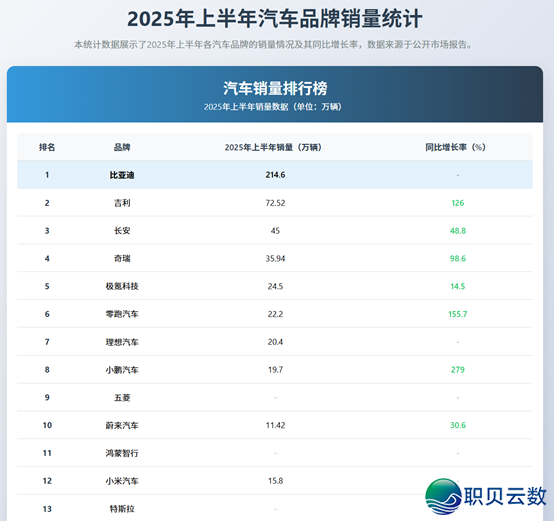Click the 同比增长率（%） column header
Screen dimensions: 554x521
(455, 147)
